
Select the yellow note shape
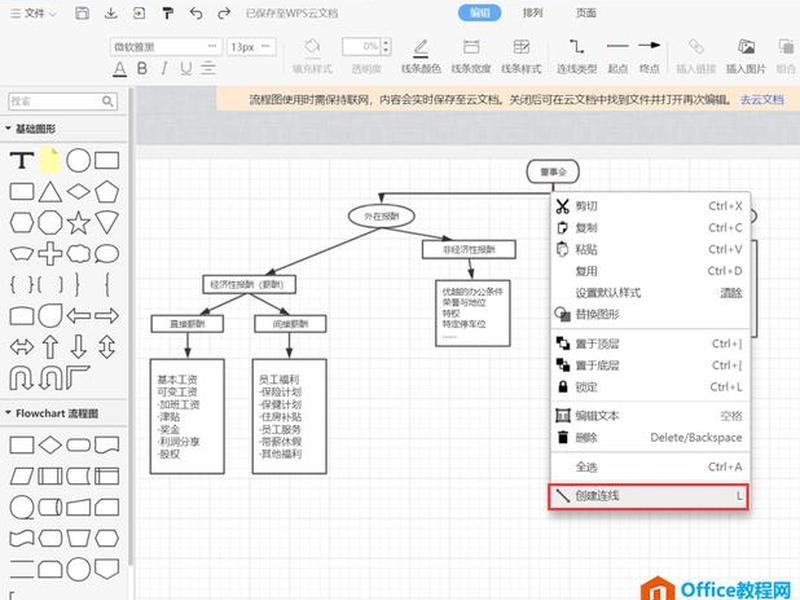pos(50,160)
